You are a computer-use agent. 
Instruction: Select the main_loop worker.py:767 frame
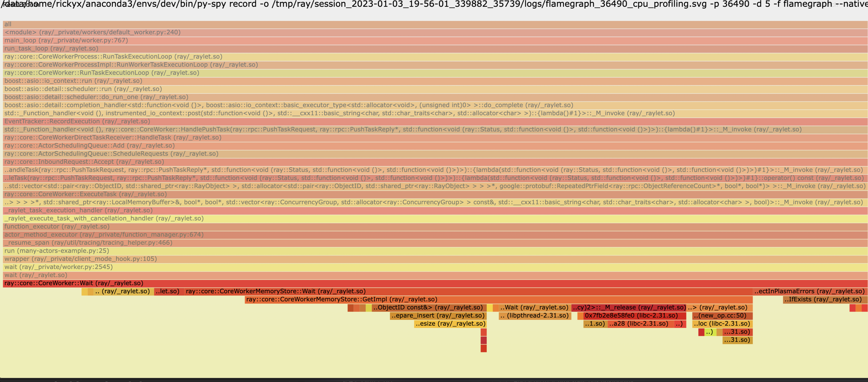pos(434,40)
